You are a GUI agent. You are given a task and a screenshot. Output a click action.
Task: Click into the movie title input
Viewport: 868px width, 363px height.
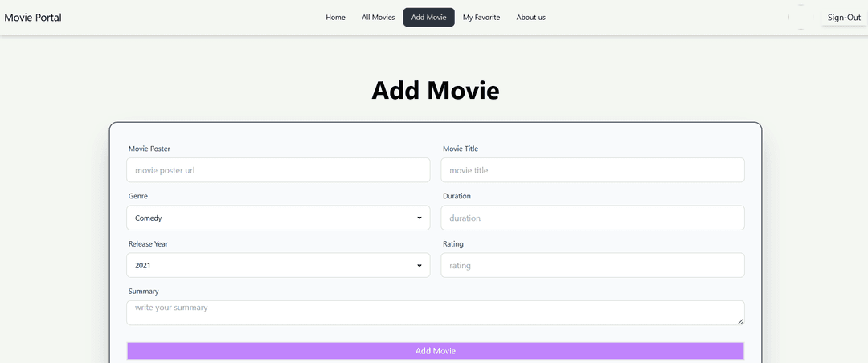click(592, 170)
